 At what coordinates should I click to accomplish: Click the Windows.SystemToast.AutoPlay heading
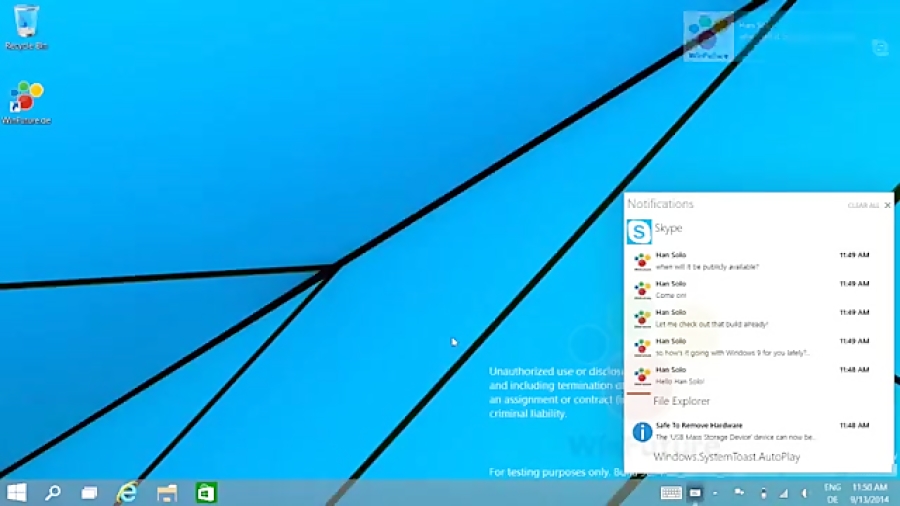click(x=727, y=457)
